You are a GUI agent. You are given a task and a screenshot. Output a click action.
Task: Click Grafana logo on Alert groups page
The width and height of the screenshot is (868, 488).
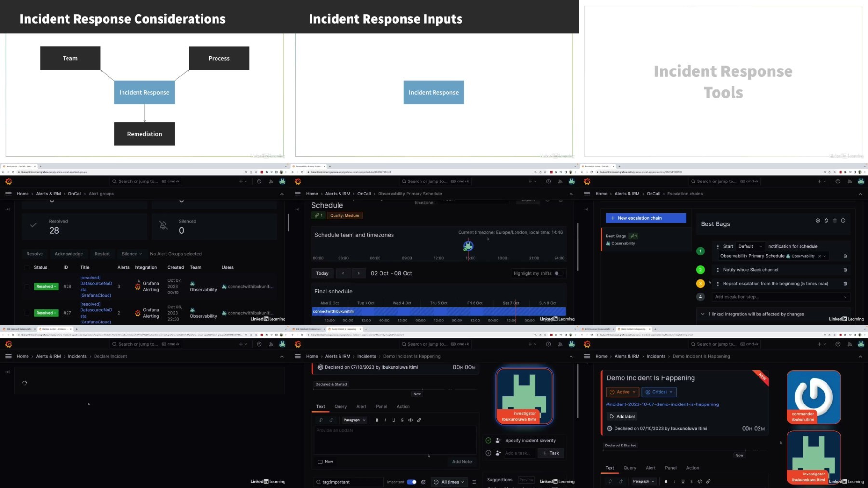click(8, 181)
